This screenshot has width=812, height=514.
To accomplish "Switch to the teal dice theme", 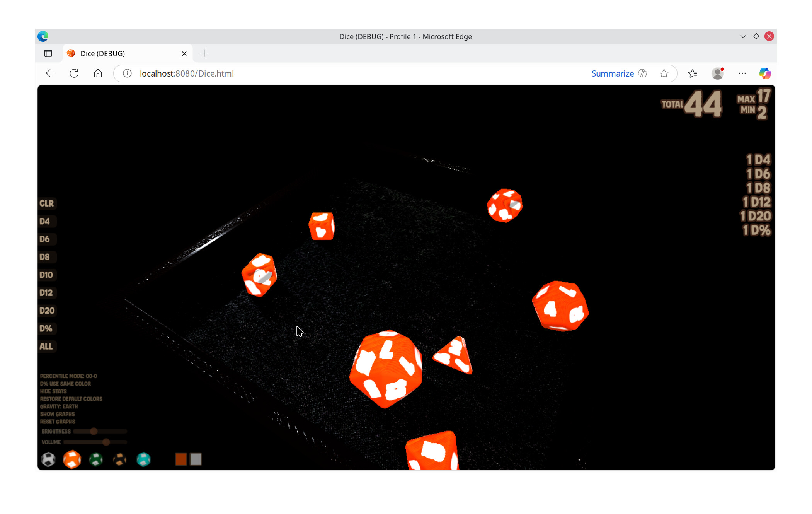I will (x=143, y=459).
